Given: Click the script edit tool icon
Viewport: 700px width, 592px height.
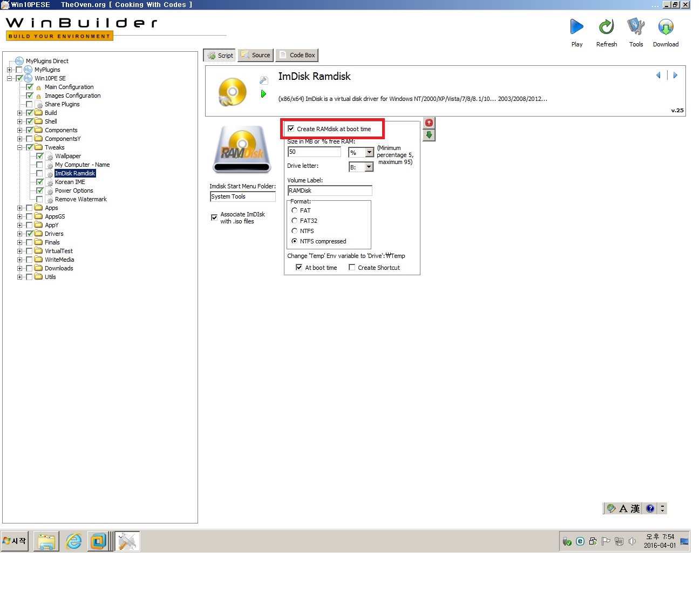Looking at the screenshot, I should pos(263,80).
